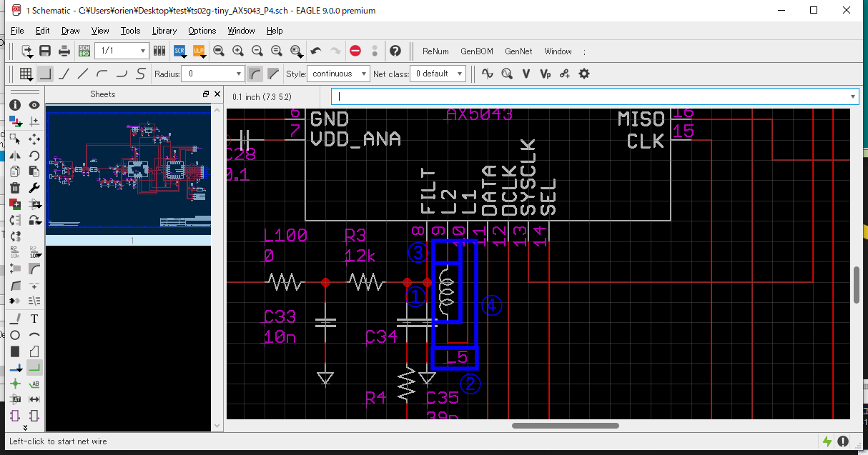Screen dimensions: 868x455
Task: Undock the Sheets panel with float button
Action: [x=206, y=94]
